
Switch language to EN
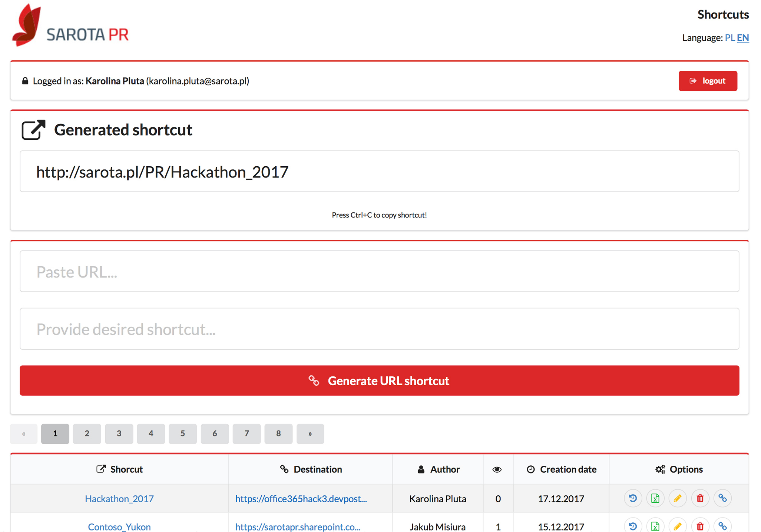[x=743, y=38]
